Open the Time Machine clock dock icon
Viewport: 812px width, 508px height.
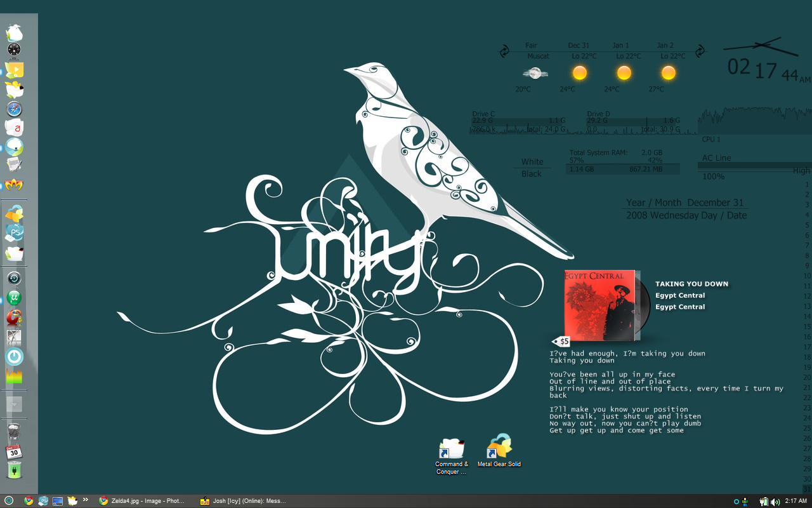[15, 278]
